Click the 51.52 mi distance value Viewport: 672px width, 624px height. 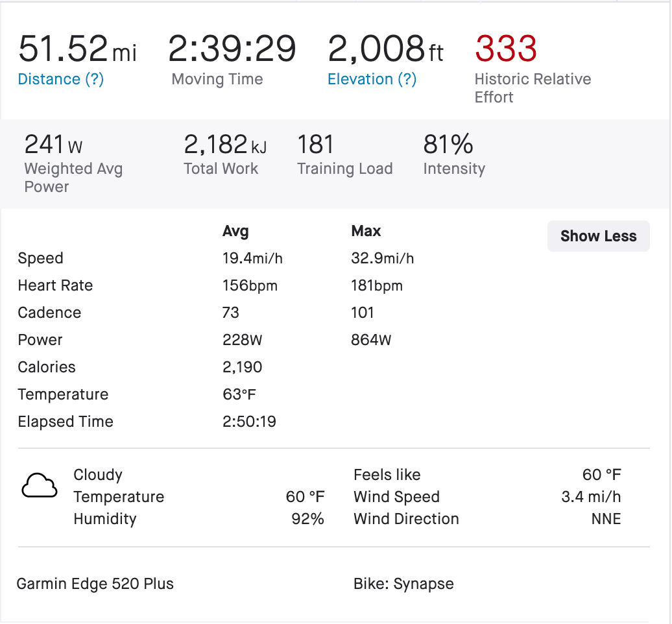click(x=77, y=49)
